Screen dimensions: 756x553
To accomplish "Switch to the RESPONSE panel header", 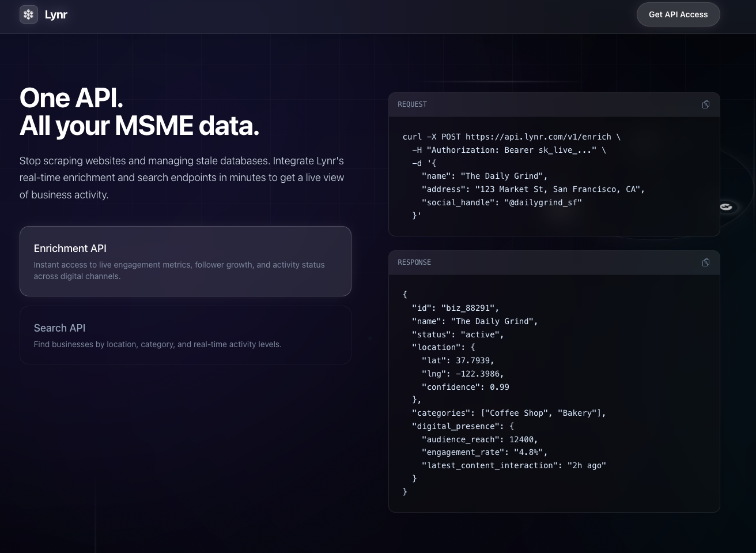I will pos(414,262).
